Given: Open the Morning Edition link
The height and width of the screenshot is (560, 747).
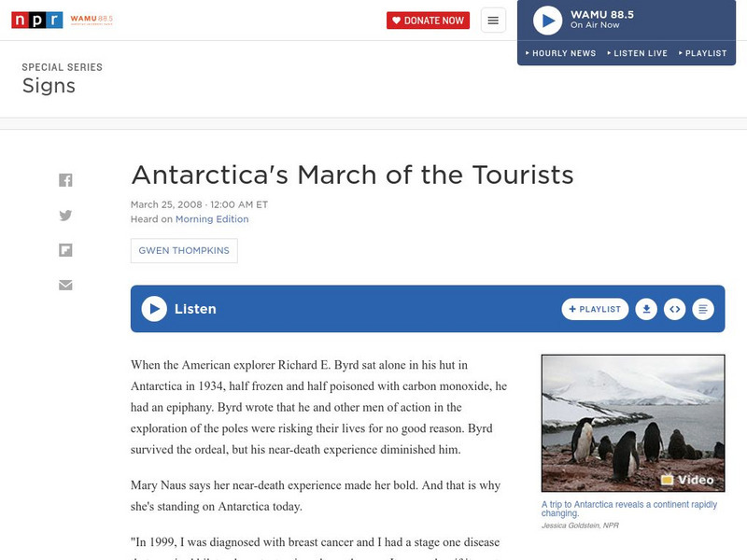Looking at the screenshot, I should tap(212, 219).
